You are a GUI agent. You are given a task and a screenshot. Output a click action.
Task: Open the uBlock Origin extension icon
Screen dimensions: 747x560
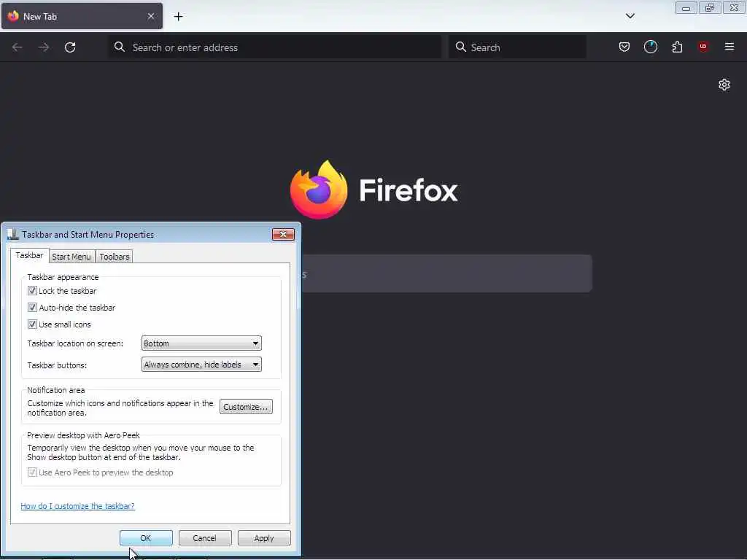tap(703, 47)
